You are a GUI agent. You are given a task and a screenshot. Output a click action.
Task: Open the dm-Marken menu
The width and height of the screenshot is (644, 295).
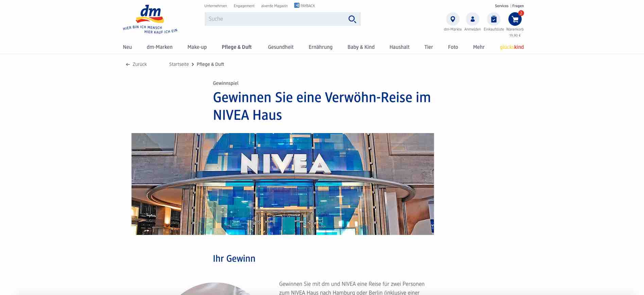pyautogui.click(x=159, y=47)
